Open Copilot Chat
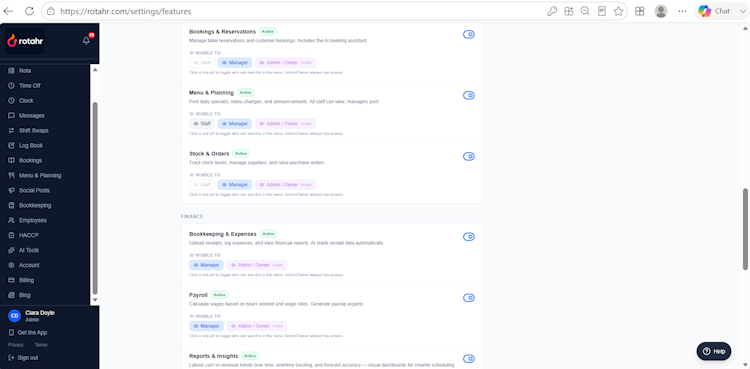The image size is (750, 369). 714,11
